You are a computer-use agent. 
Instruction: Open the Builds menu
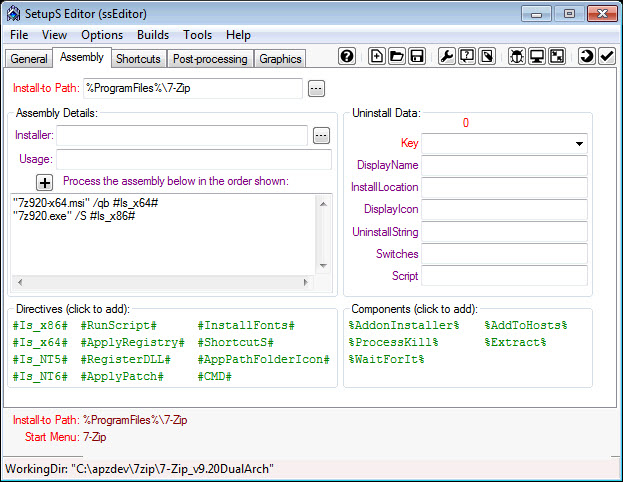(153, 35)
